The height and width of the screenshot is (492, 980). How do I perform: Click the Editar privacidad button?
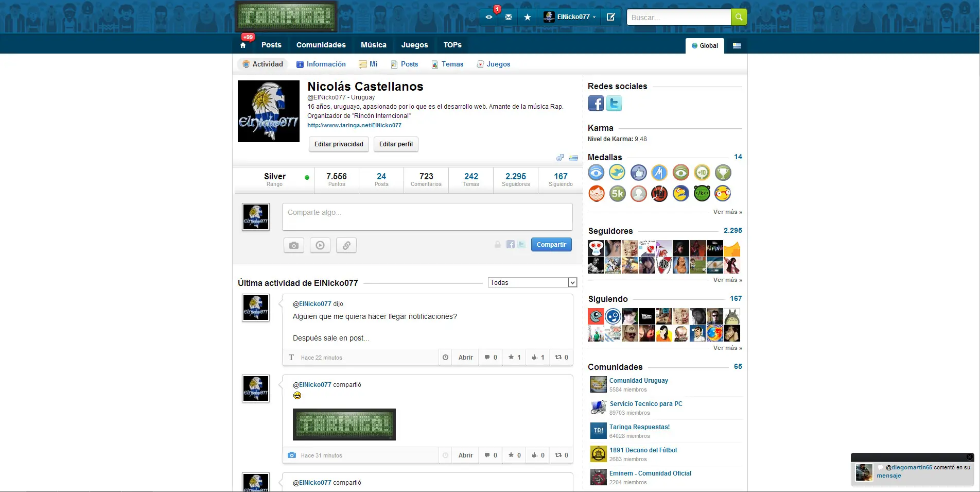[339, 144]
